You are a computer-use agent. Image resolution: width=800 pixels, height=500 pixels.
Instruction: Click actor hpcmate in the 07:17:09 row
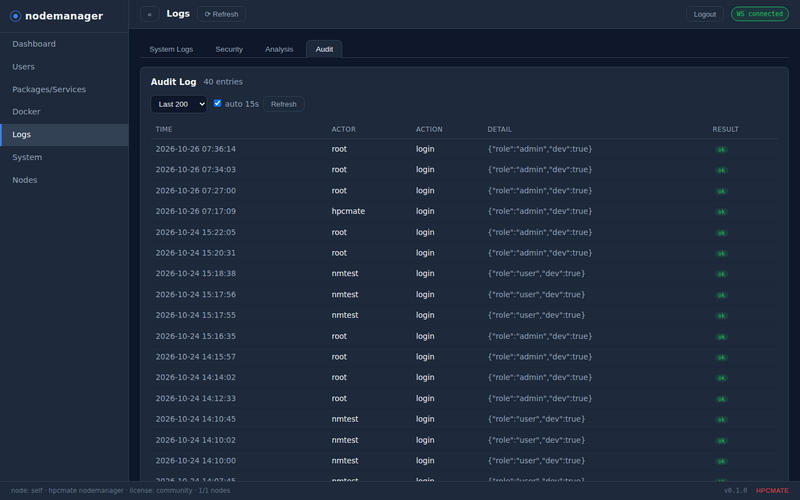348,211
